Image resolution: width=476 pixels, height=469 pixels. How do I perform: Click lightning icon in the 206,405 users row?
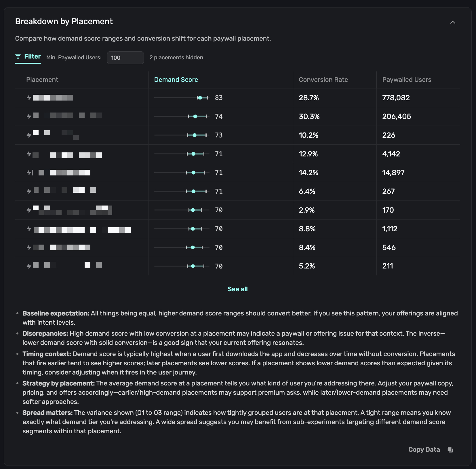click(x=29, y=116)
